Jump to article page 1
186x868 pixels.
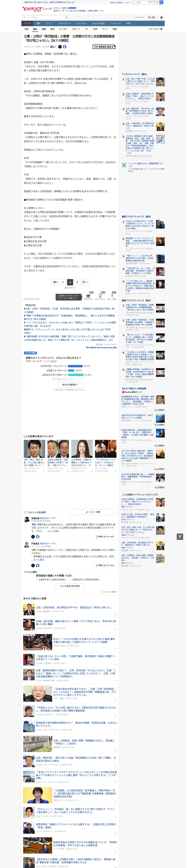(x=63, y=282)
